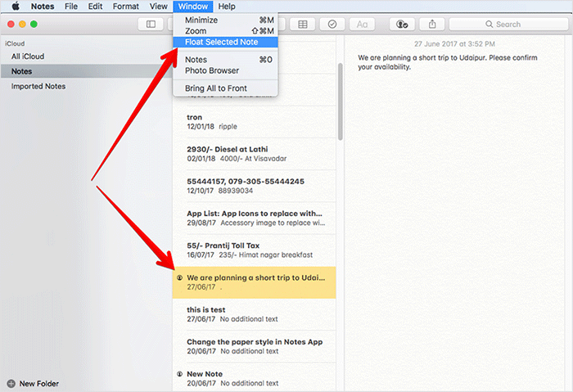Image resolution: width=573 pixels, height=392 pixels.
Task: Select Float Selected Note
Action: (x=225, y=42)
